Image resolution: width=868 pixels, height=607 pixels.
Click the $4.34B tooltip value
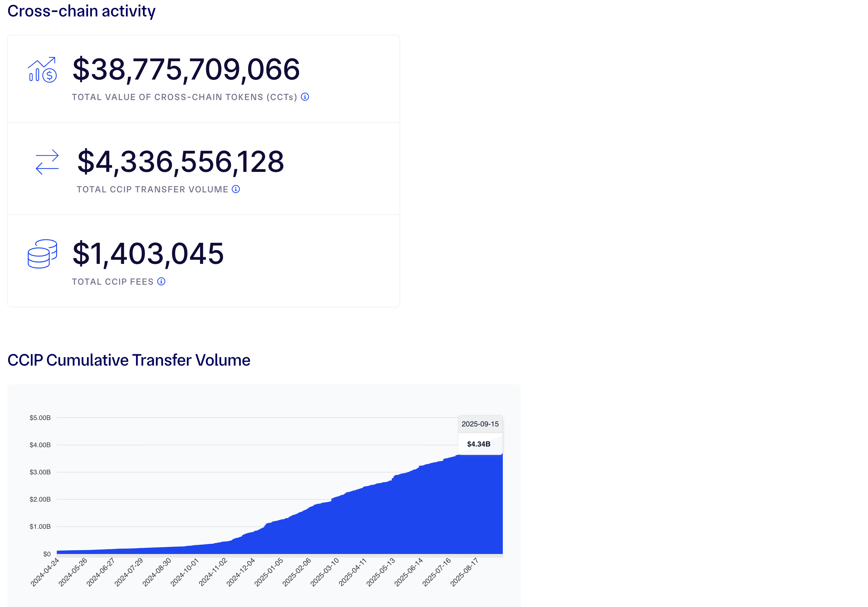(479, 444)
